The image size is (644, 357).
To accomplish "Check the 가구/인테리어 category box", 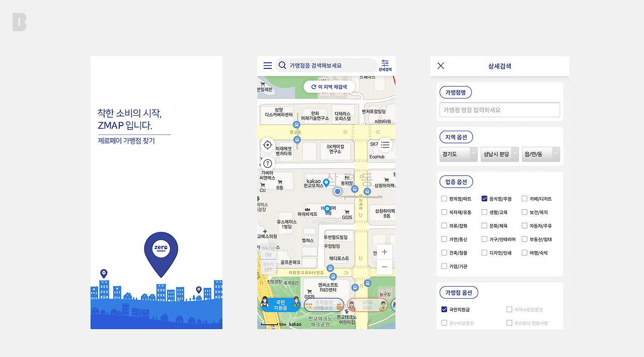I will [485, 239].
